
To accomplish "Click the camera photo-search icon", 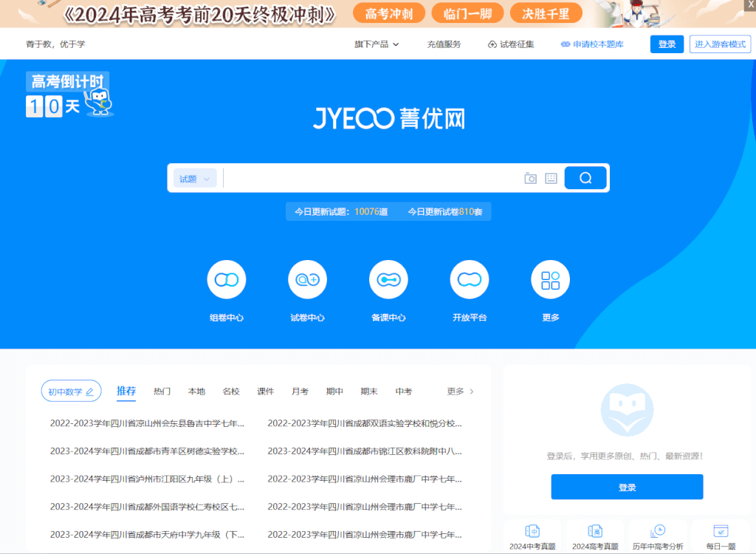I will 530,178.
